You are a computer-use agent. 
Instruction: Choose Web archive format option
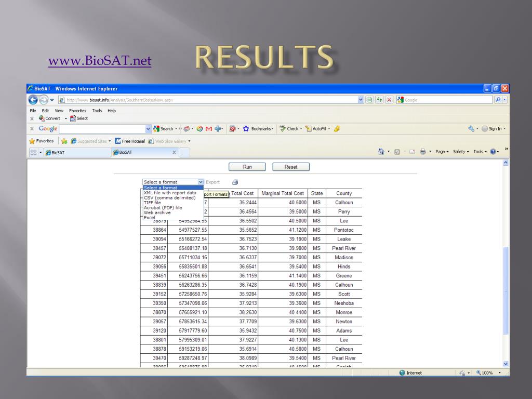pos(157,212)
